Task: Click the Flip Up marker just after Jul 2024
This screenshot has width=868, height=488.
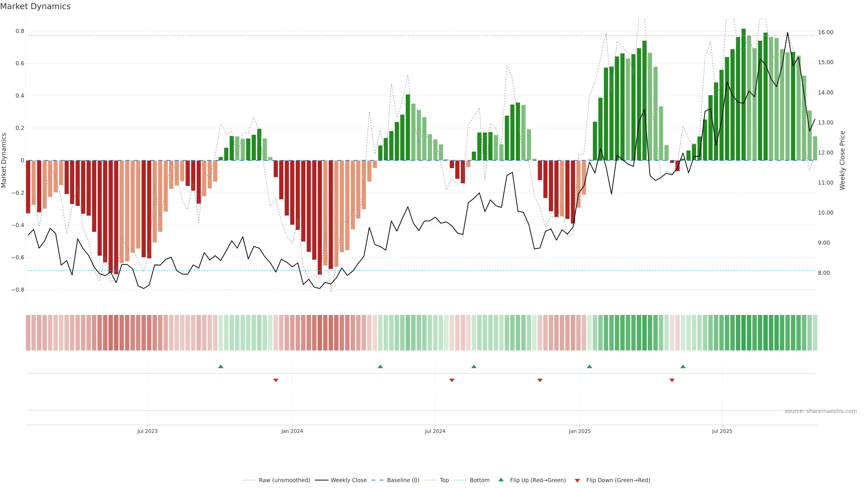Action: point(474,366)
